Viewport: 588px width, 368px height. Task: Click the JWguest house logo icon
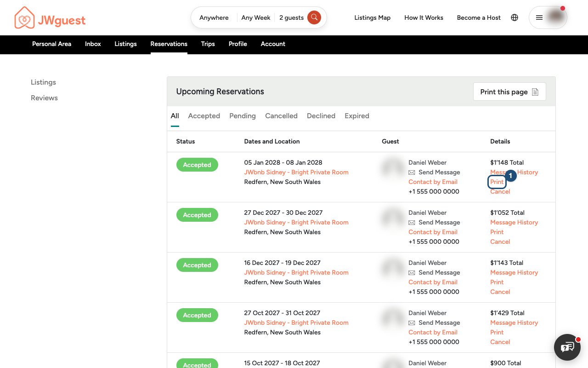tap(25, 18)
